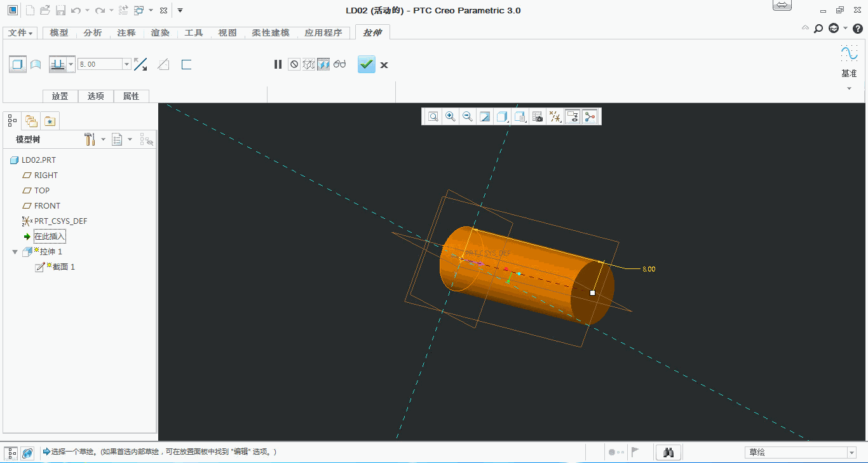This screenshot has height=463, width=868.
Task: Expand the windows list dropdown arrow
Action: click(x=151, y=11)
